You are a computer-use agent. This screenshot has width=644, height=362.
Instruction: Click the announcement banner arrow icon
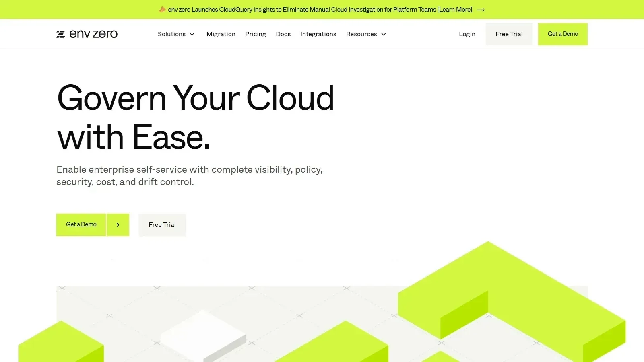481,10
